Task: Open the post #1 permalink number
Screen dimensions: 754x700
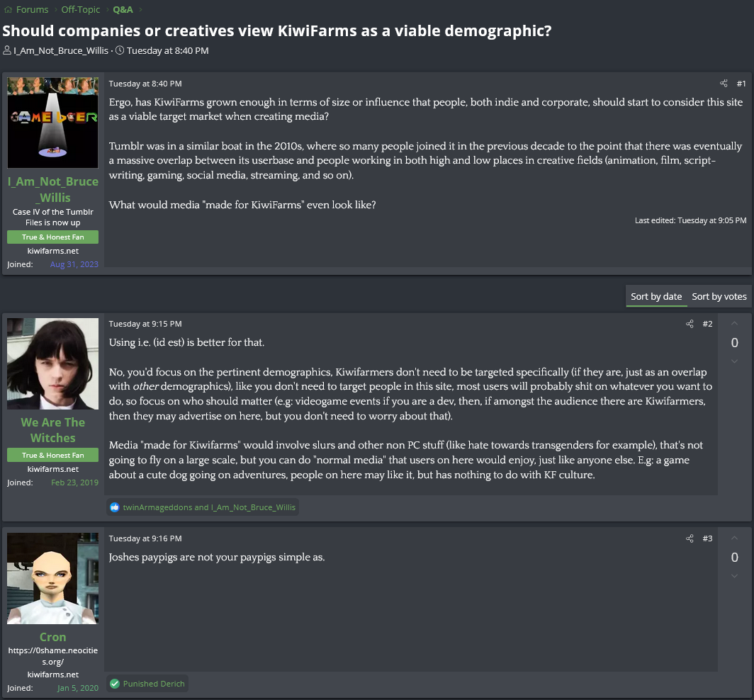Action: click(x=741, y=84)
